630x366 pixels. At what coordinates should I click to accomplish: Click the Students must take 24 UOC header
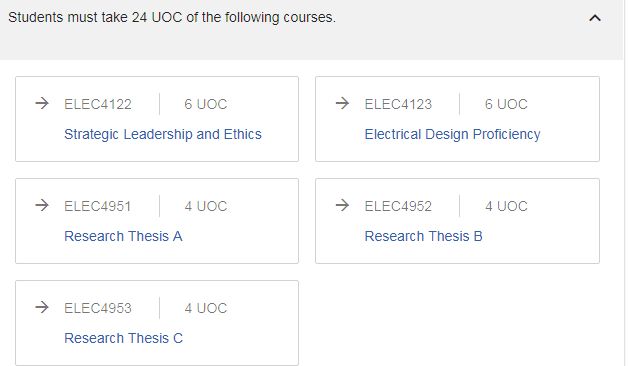coord(172,17)
